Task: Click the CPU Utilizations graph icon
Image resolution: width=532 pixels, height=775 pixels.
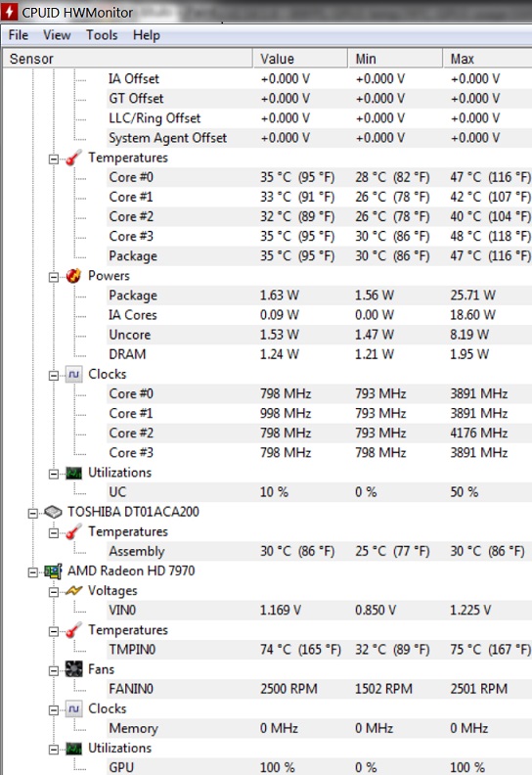Action: click(73, 473)
